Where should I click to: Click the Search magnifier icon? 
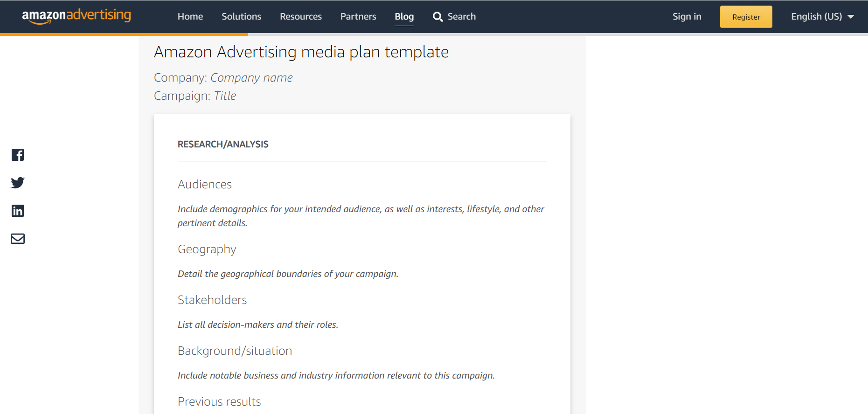click(x=437, y=17)
